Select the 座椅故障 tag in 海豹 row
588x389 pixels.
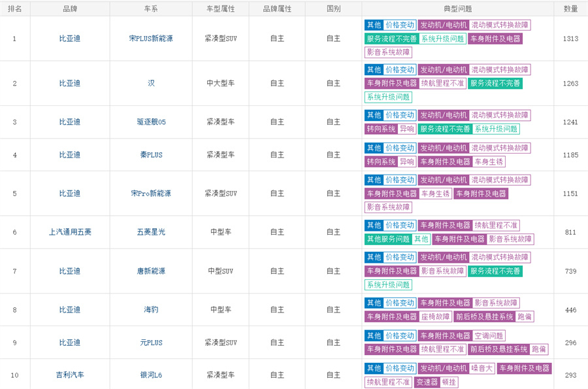click(435, 316)
